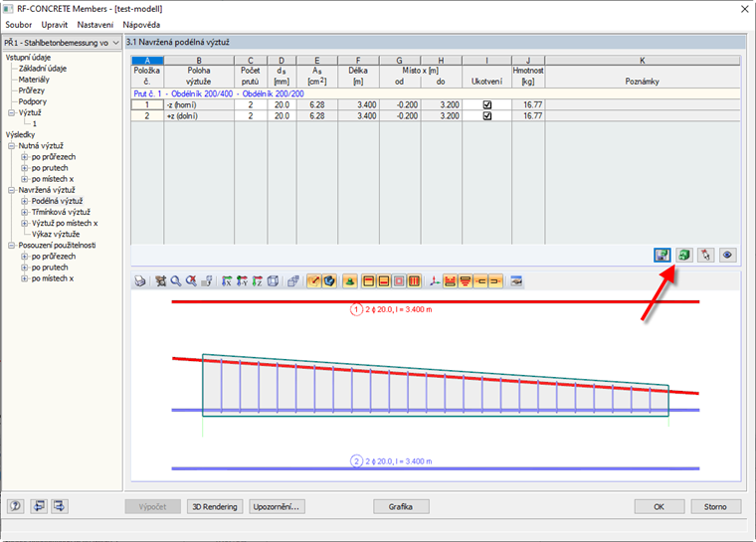756x542 pixels.
Task: Toggle bottom reinforcement display icon
Action: point(384,281)
